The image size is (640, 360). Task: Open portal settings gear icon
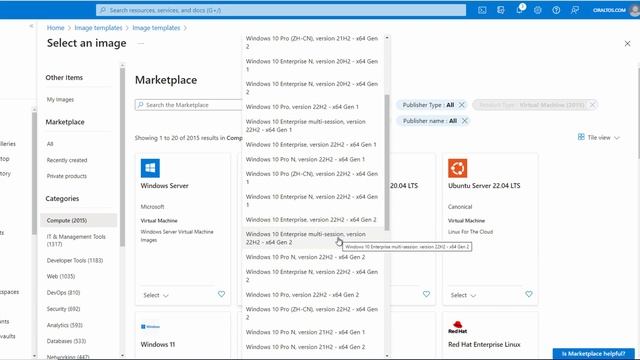pos(538,10)
